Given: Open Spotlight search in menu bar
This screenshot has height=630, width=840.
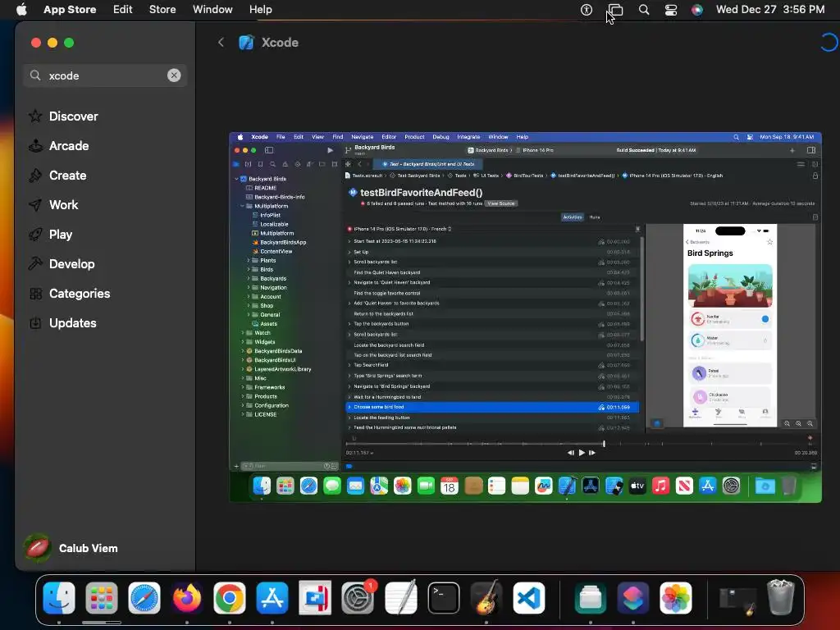Looking at the screenshot, I should click(644, 10).
